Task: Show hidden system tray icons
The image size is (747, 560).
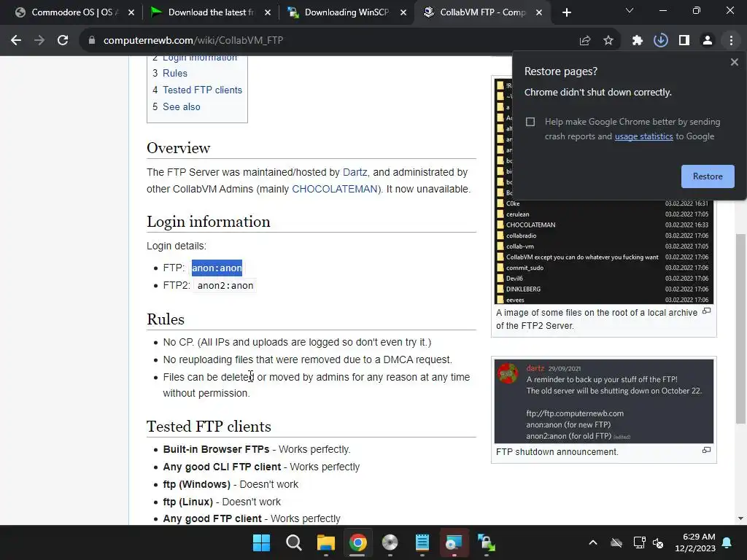Action: click(x=592, y=542)
